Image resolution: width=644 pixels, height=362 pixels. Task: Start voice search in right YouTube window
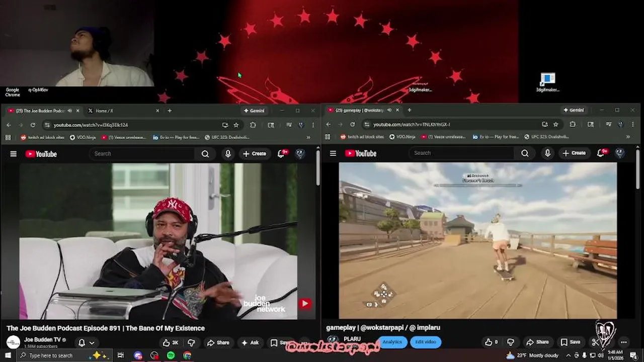point(547,153)
